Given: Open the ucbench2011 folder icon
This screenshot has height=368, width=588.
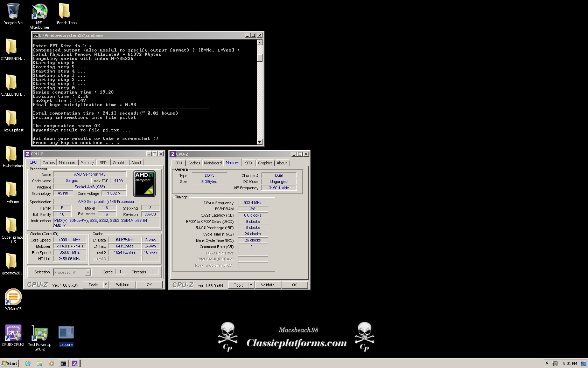Looking at the screenshot, I should (13, 264).
